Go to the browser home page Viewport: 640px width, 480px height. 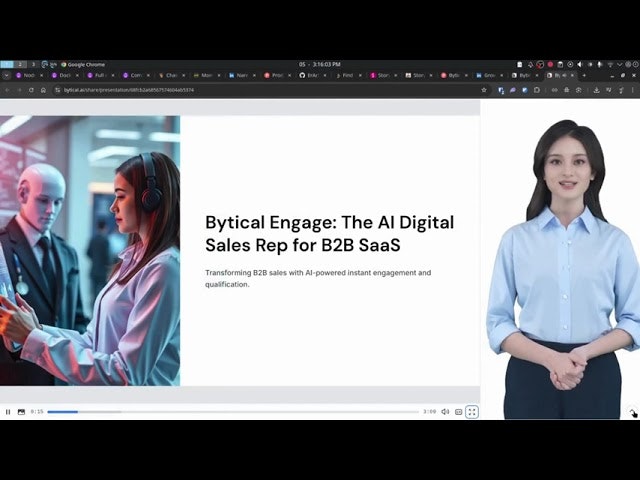[43, 90]
